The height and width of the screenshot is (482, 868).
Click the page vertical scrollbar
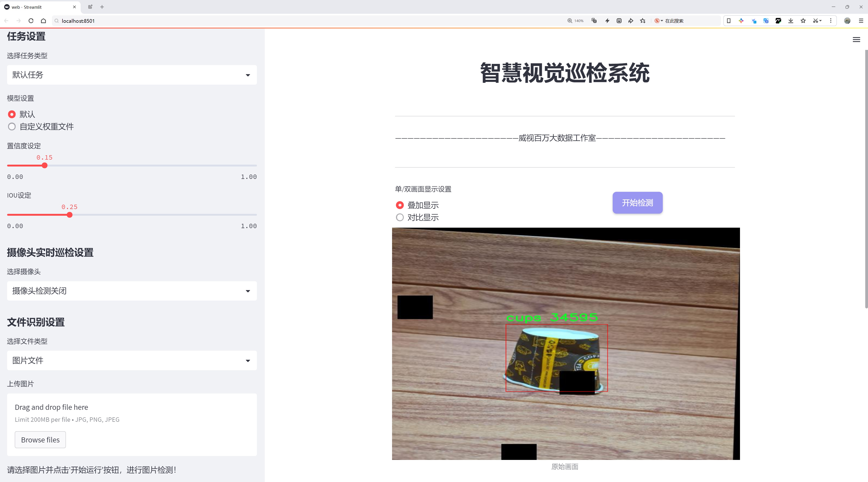click(866, 179)
